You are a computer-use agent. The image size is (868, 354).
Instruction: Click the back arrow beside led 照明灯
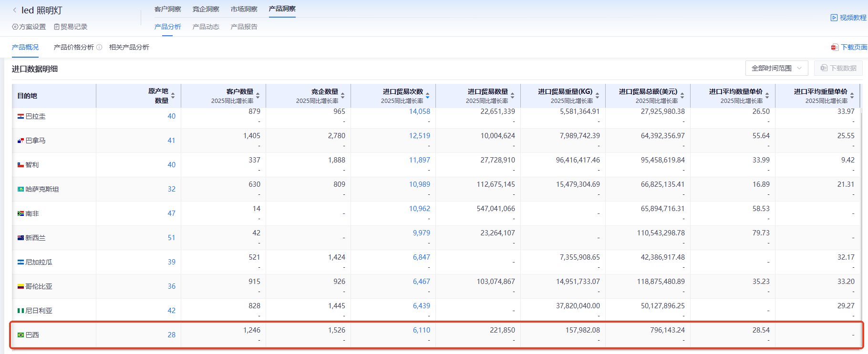coord(15,10)
